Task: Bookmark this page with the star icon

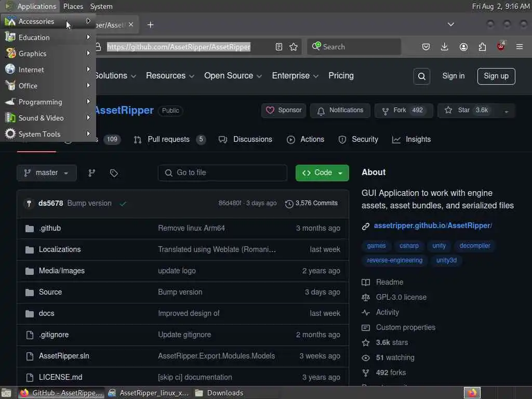Action: click(294, 47)
